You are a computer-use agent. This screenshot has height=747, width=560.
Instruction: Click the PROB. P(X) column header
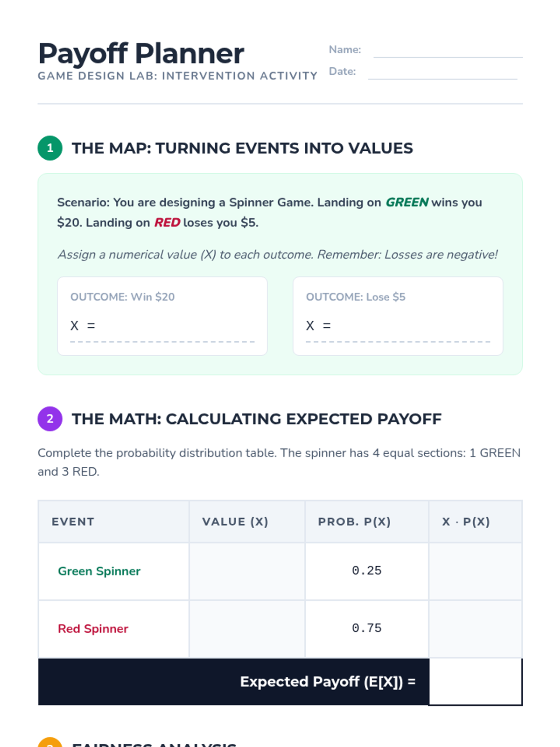click(x=355, y=521)
